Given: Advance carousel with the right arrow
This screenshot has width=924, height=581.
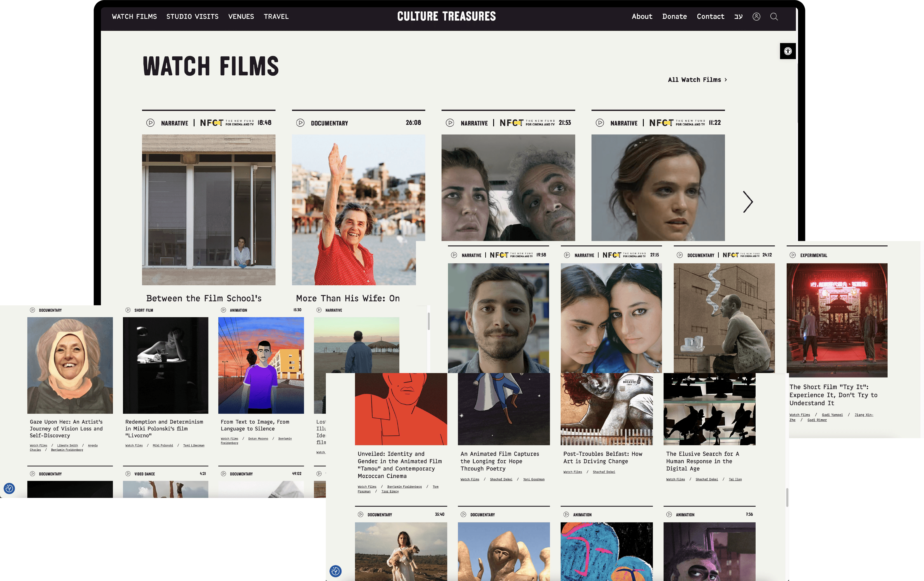Looking at the screenshot, I should pyautogui.click(x=747, y=202).
